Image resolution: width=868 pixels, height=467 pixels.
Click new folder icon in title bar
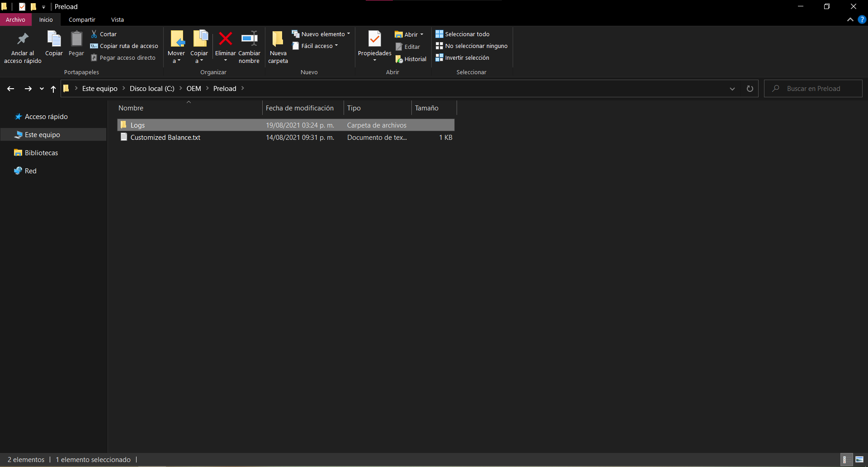[33, 6]
